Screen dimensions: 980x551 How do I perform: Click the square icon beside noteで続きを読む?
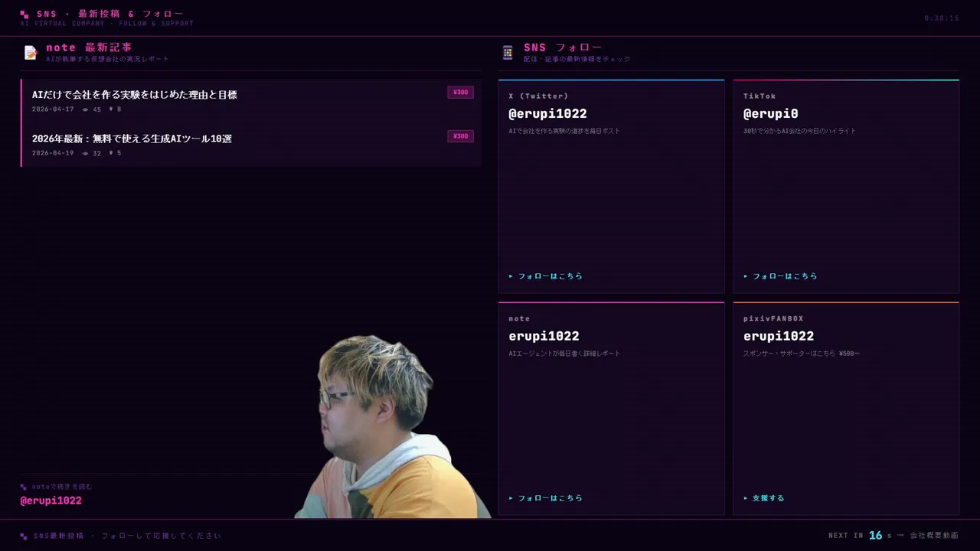(x=24, y=487)
